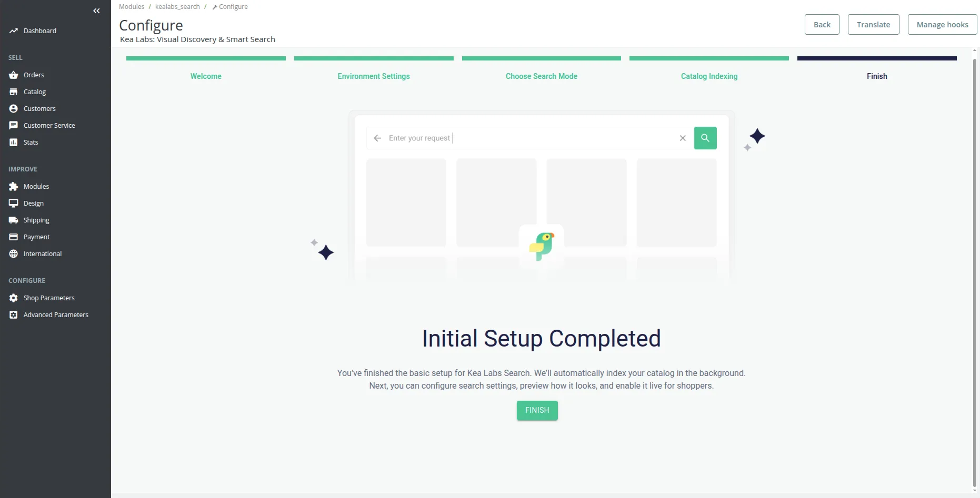
Task: Open the Advanced Parameters menu
Action: tap(56, 315)
